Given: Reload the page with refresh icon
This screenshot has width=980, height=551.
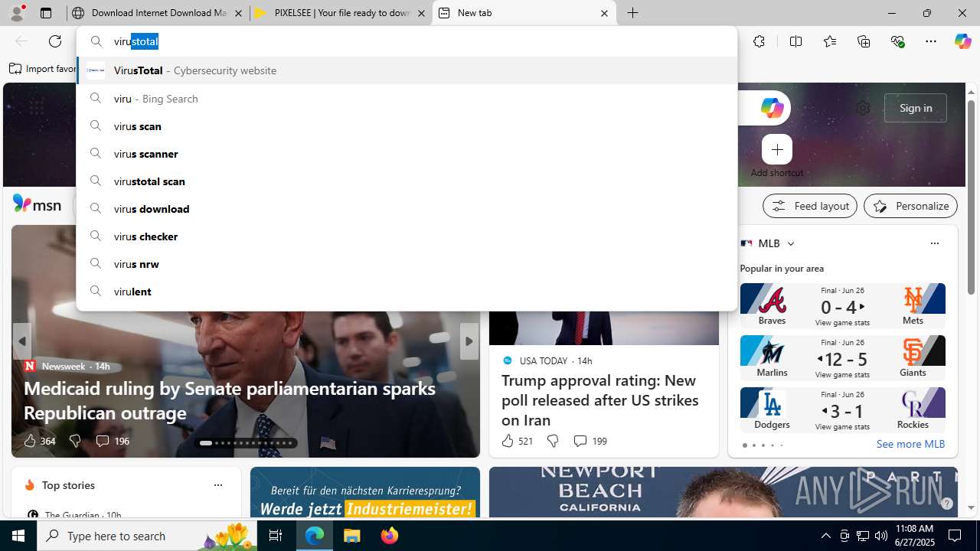Looking at the screenshot, I should coord(55,41).
